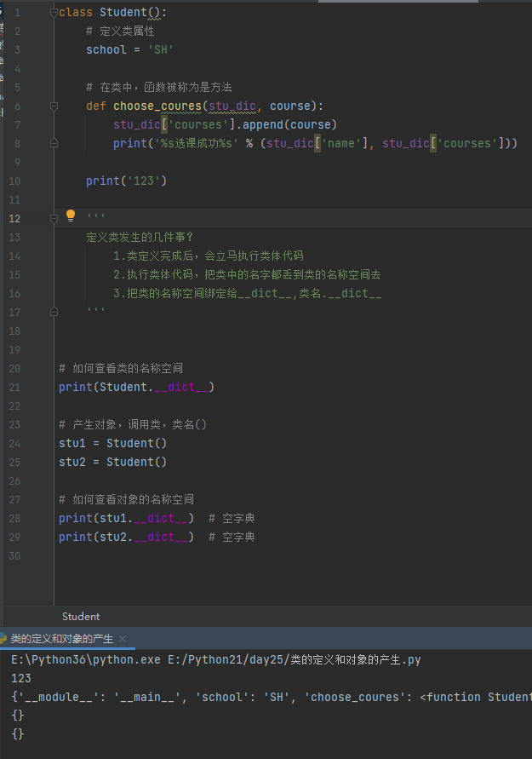Click comment '# 如何查看对象的名称空间'
Viewport: 532px width, 759px height.
(x=126, y=499)
